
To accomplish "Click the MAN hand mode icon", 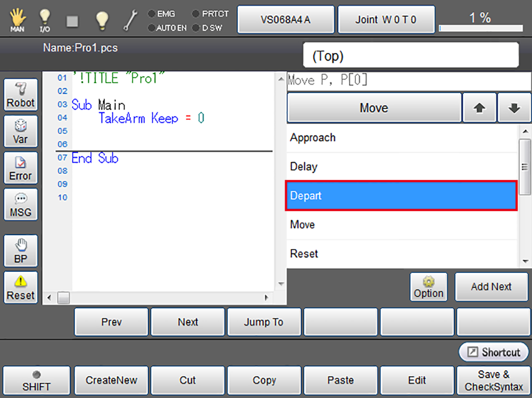I will 18,20.
